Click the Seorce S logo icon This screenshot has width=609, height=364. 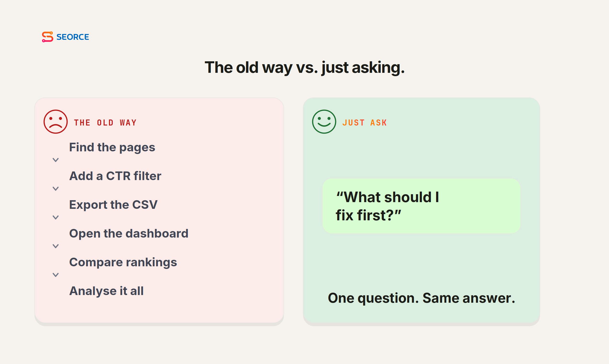[47, 37]
